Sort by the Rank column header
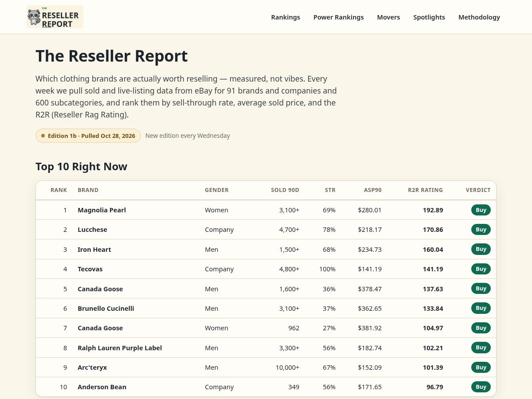Image resolution: width=532 pixels, height=399 pixels. 59,190
